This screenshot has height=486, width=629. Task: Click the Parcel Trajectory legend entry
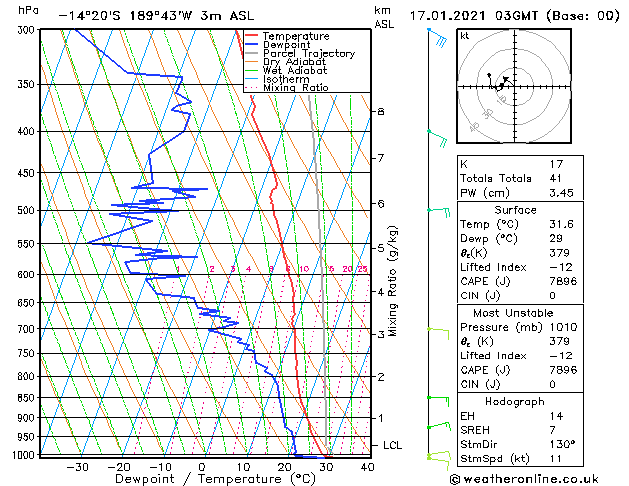tap(308, 54)
